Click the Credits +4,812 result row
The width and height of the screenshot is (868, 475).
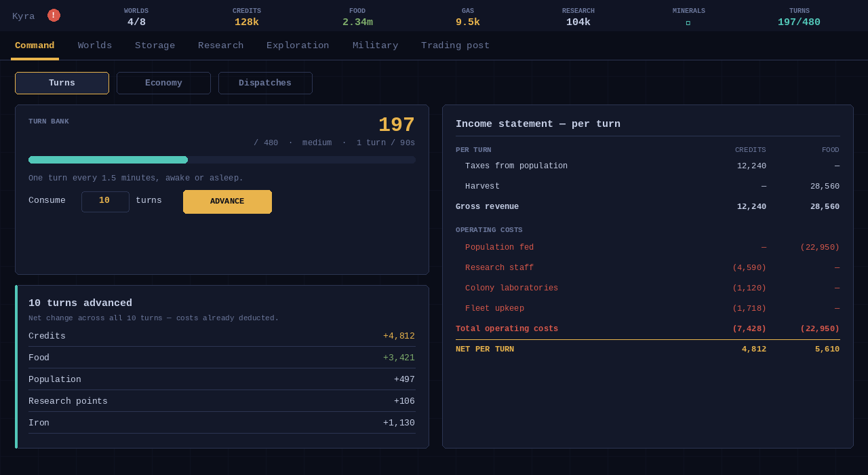[x=222, y=336]
